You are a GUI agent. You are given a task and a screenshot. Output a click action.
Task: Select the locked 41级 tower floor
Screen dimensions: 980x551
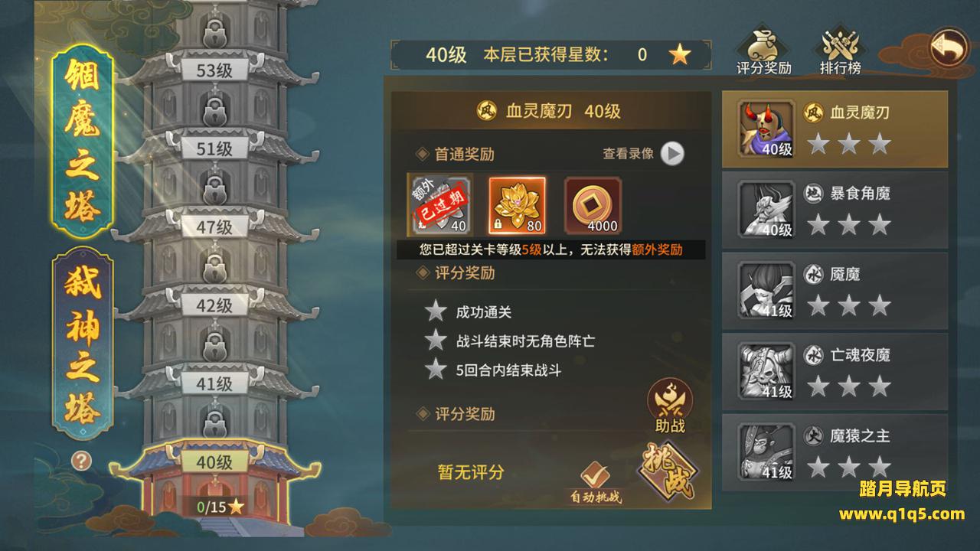(x=214, y=384)
